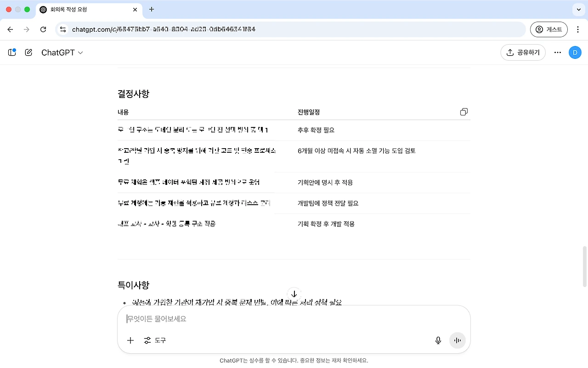
Task: Attach a file using the plus icon
Action: (130, 340)
